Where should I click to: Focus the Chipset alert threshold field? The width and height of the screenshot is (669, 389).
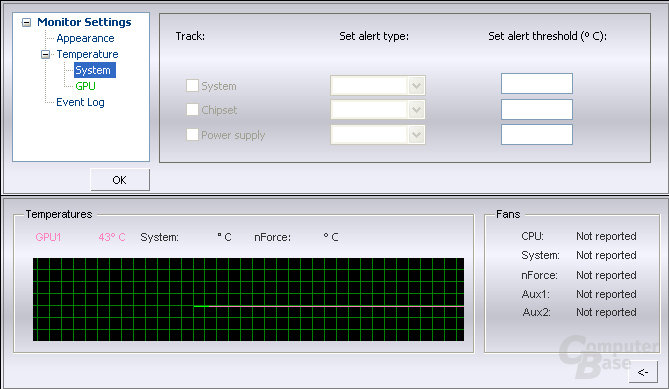[537, 110]
